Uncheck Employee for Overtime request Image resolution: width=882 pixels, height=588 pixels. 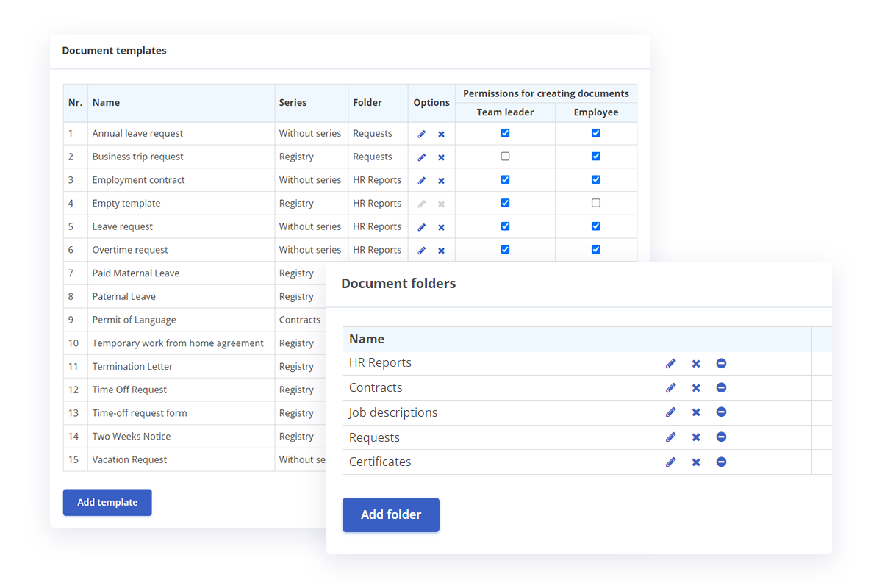(596, 249)
